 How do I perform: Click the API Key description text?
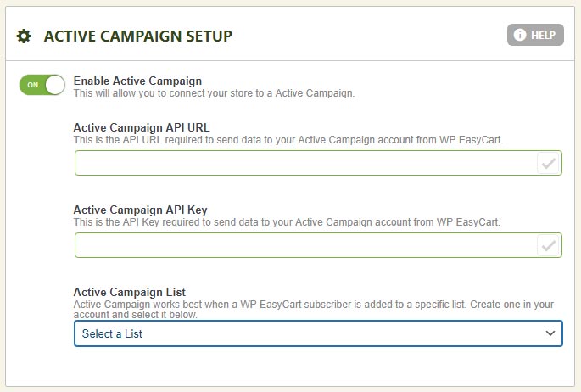pos(287,222)
